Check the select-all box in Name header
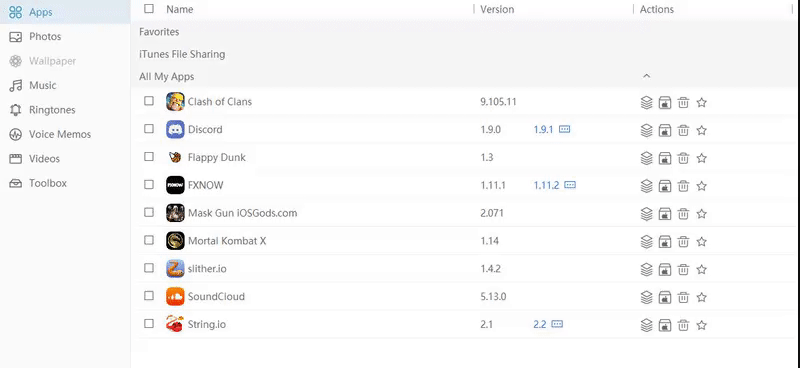Image resolution: width=800 pixels, height=368 pixels. 148,8
